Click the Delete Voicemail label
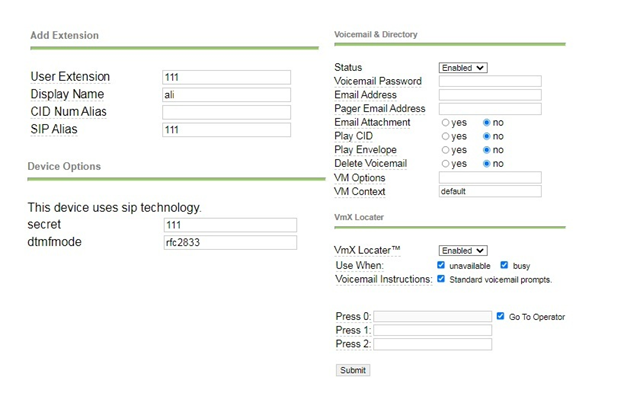 (x=370, y=163)
